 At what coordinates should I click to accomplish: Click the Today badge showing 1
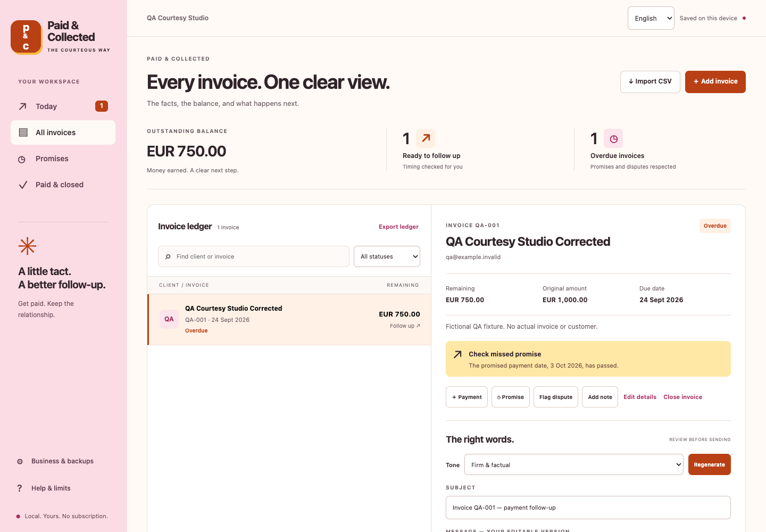pos(102,106)
